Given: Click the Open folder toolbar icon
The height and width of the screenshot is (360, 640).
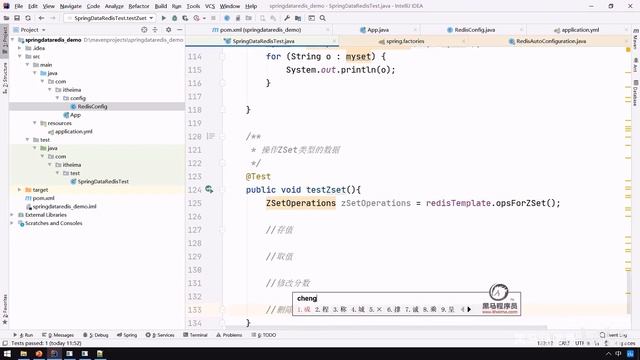Looking at the screenshot, I should tap(6, 18).
